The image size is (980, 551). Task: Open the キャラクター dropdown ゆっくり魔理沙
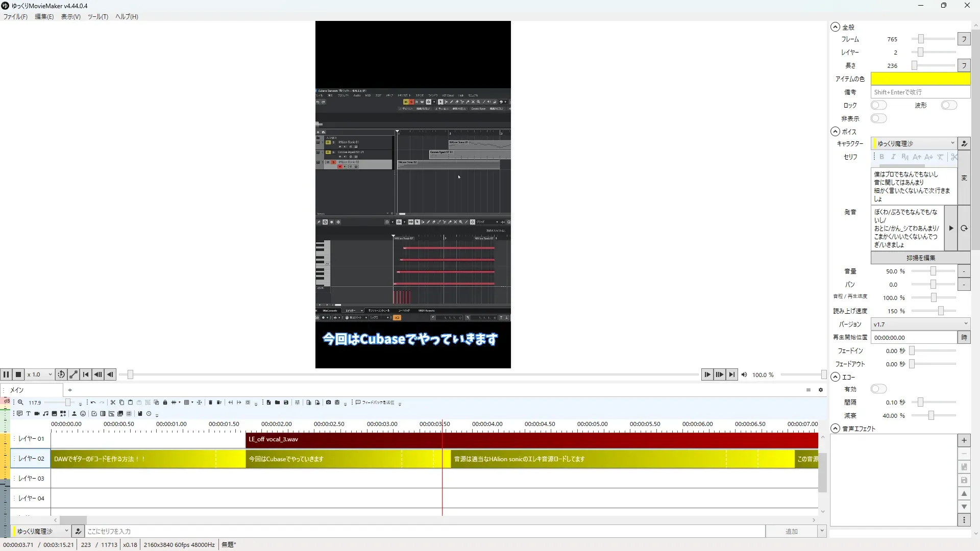click(914, 143)
